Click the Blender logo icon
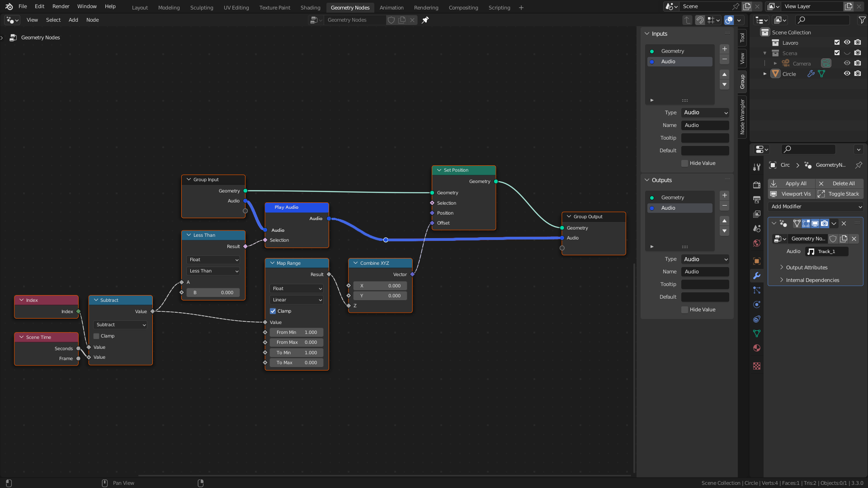 tap(9, 6)
